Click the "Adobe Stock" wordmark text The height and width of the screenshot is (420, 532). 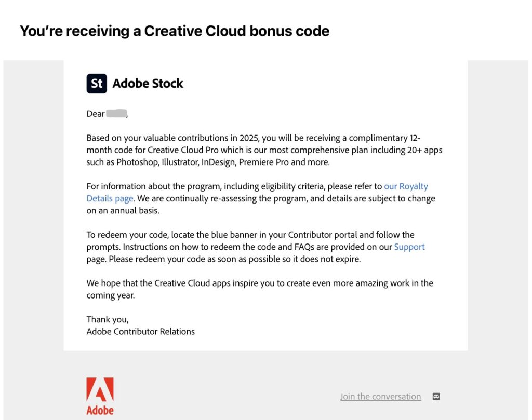148,84
